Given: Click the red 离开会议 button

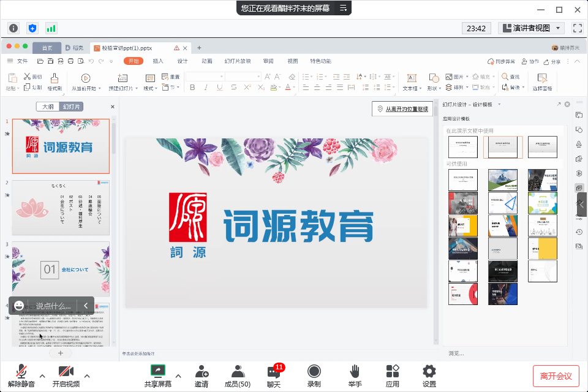Looking at the screenshot, I should 556,375.
